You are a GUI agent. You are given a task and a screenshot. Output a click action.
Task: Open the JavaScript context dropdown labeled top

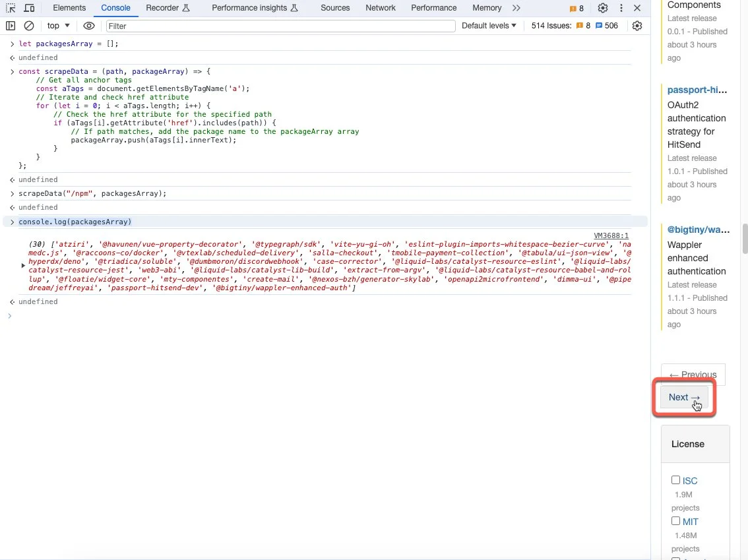pos(57,25)
